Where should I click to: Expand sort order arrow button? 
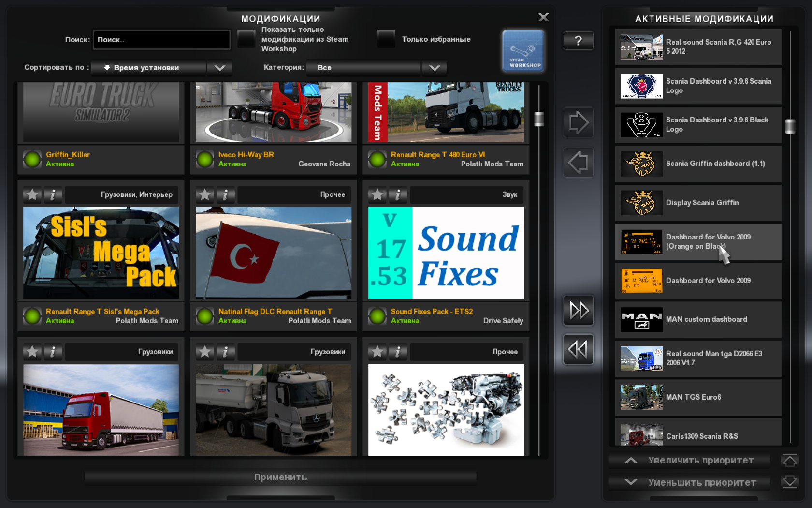[220, 68]
